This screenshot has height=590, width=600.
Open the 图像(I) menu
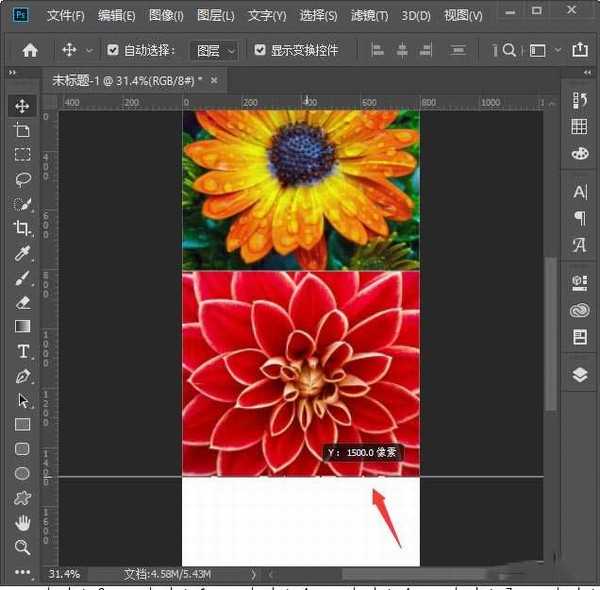tap(166, 16)
